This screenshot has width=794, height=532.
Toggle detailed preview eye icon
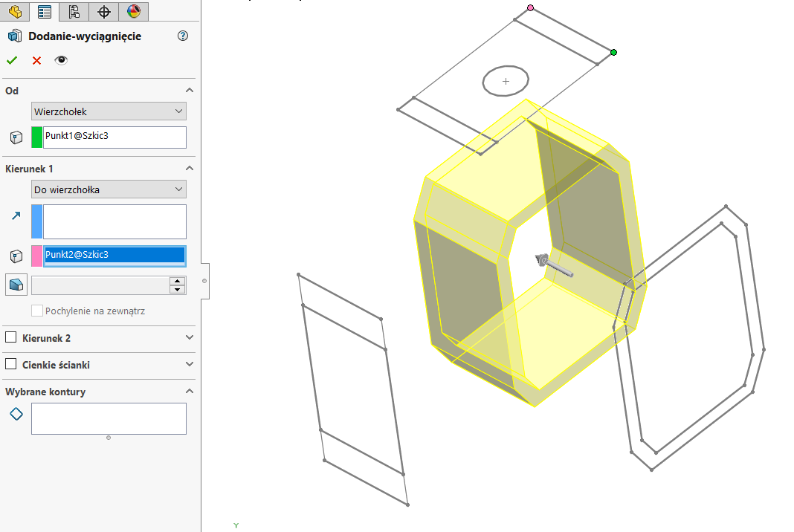point(61,60)
